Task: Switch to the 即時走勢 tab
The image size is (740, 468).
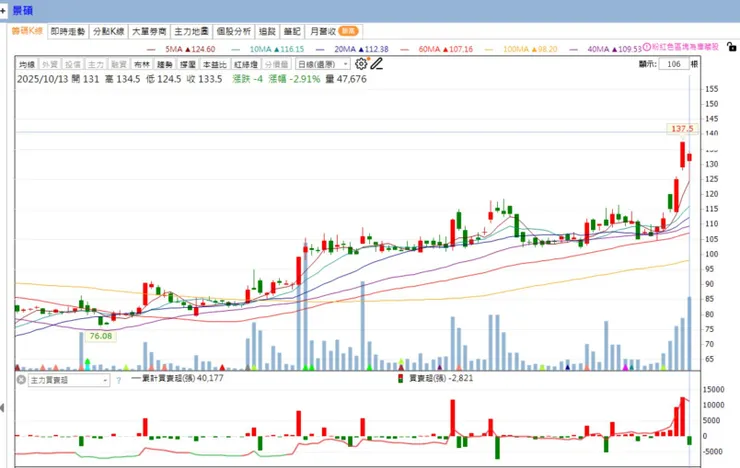Action: 67,31
